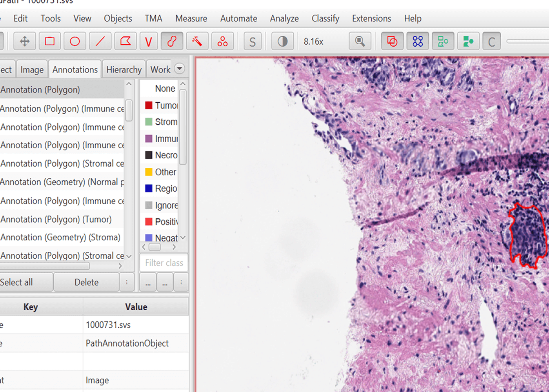549x392 pixels.
Task: Toggle filling of detection objects
Action: tap(468, 41)
